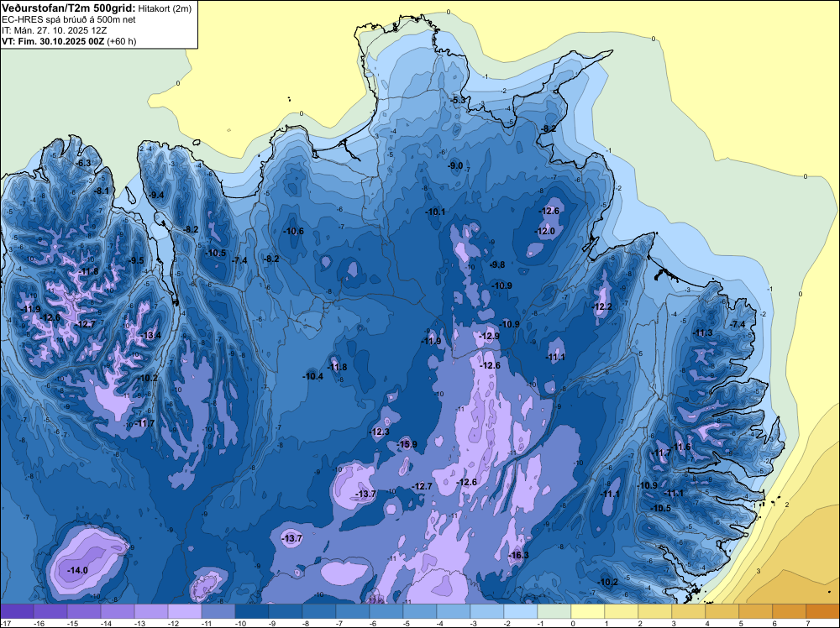Click the -9 tick label on the legend

[x=273, y=623]
